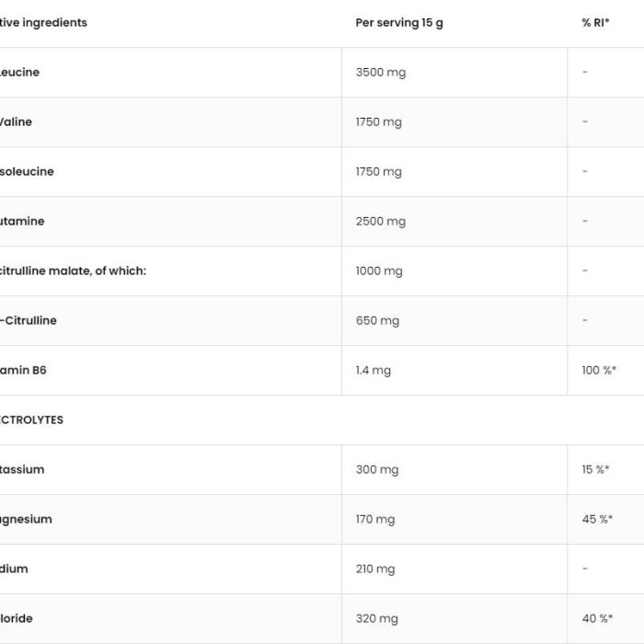
Task: Click the 100 %* RI value
Action: 599,371
